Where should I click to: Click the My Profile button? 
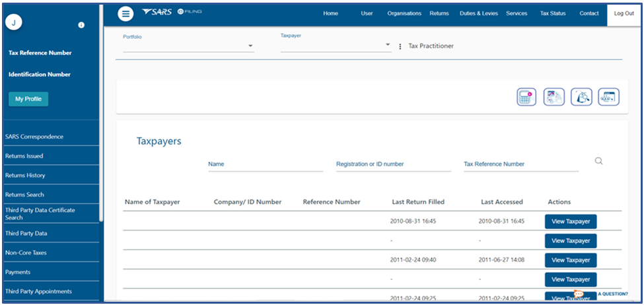click(28, 99)
